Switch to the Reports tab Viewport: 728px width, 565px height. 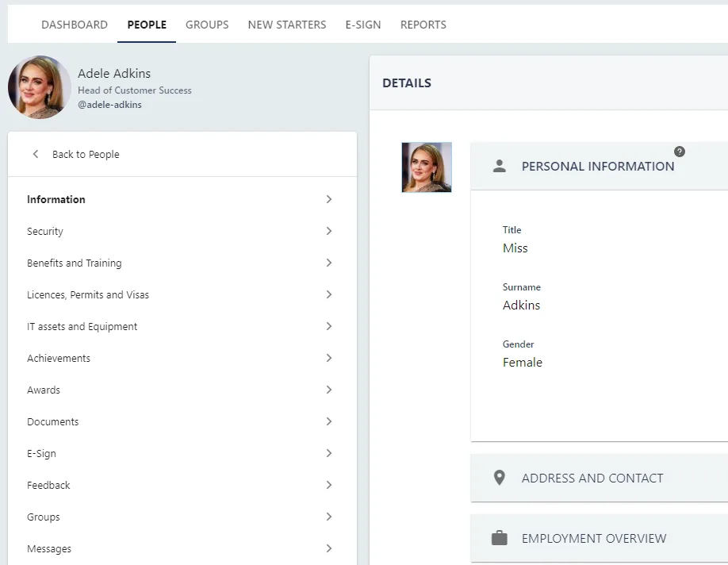pos(423,25)
